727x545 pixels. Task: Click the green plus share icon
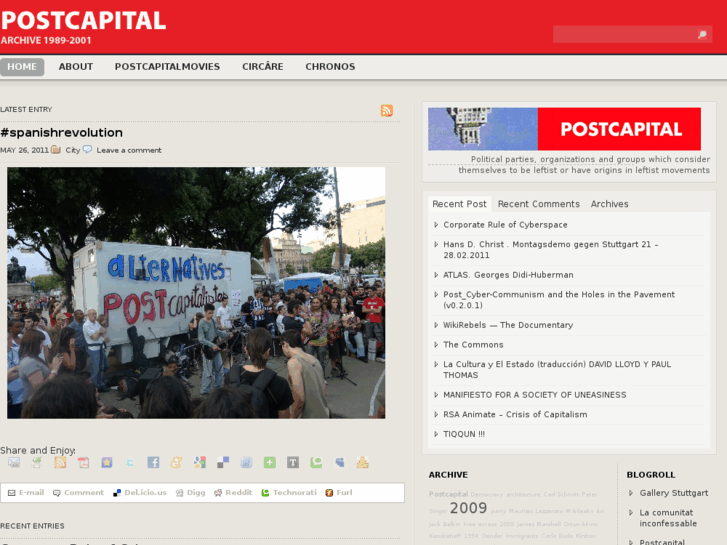click(270, 462)
